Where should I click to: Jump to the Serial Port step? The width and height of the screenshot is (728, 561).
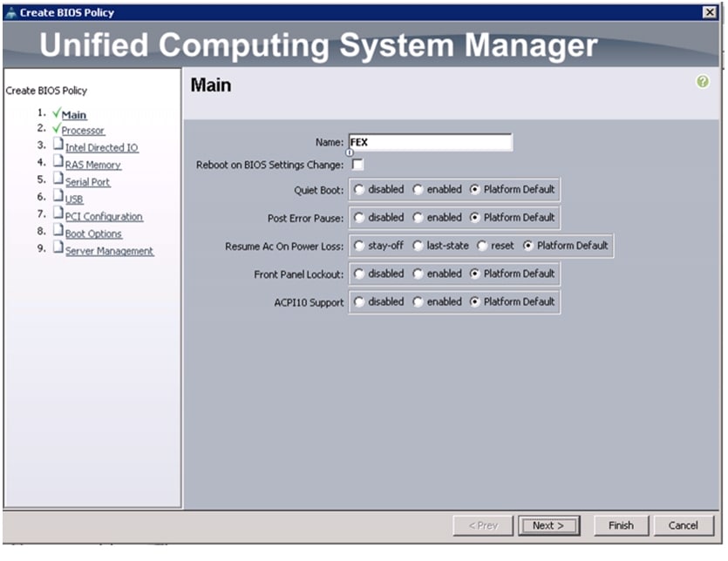88,182
